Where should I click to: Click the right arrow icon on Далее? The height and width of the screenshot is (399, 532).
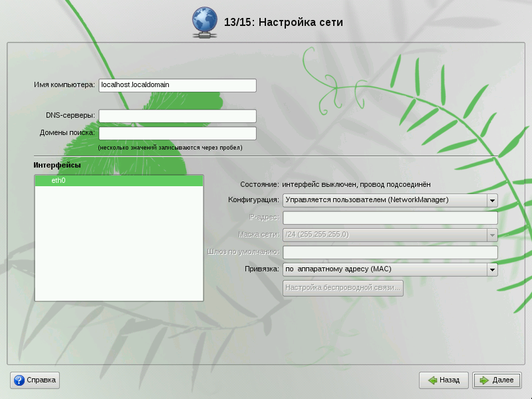pos(484,380)
